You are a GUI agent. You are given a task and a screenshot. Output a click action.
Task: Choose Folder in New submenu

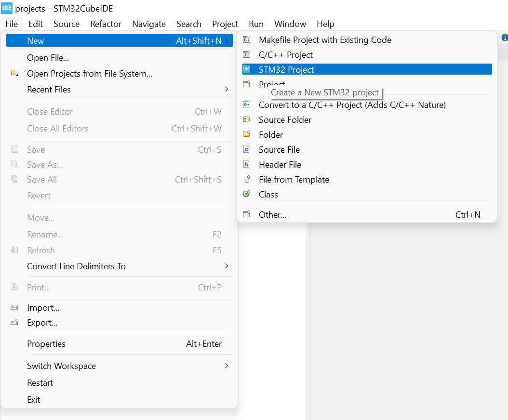(x=367, y=134)
